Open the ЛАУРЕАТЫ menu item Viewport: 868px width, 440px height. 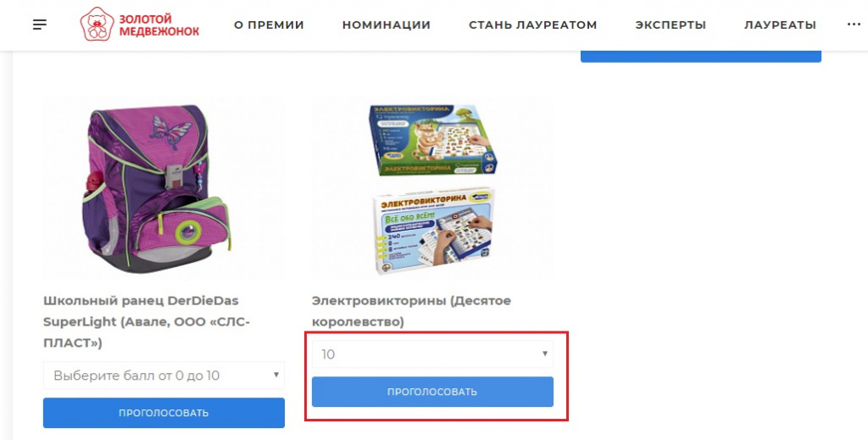click(x=780, y=25)
